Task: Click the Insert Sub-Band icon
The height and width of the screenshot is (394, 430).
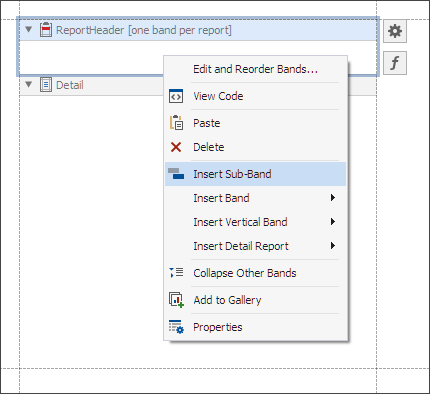Action: (176, 174)
